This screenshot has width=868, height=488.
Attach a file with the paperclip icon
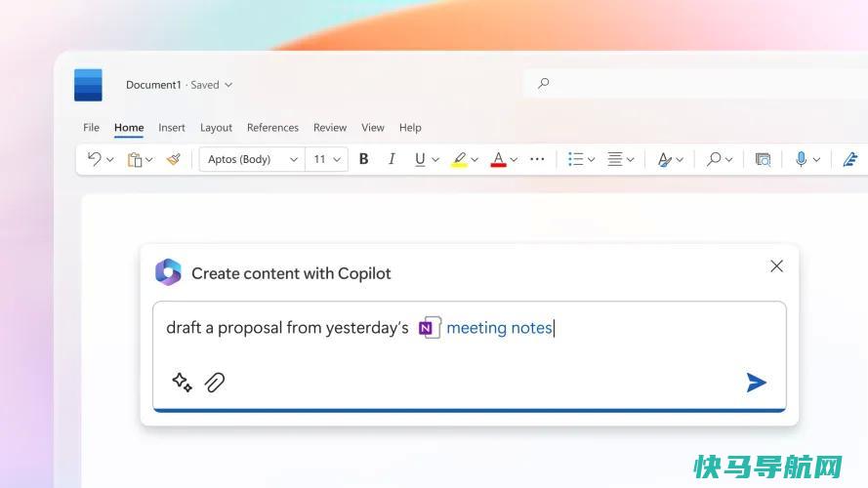click(x=215, y=383)
